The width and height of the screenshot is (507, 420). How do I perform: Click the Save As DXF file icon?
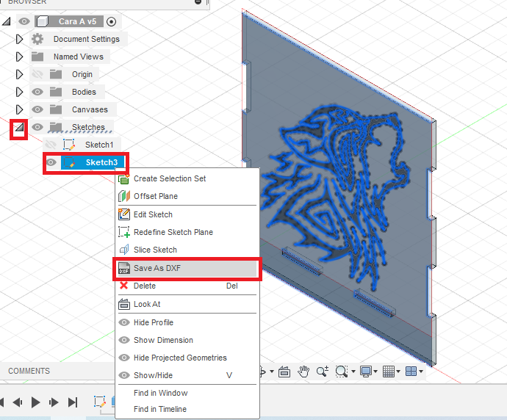[124, 268]
